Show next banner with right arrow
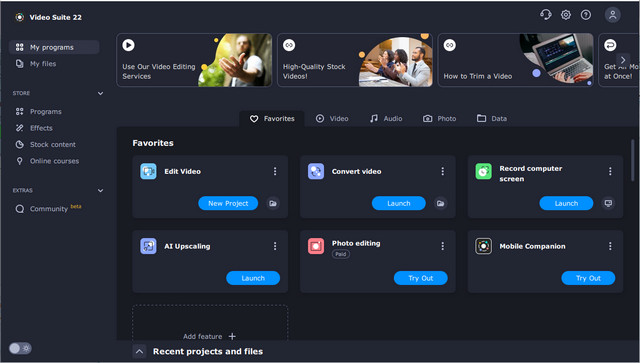Screen dimensions: 640x363 623,60
